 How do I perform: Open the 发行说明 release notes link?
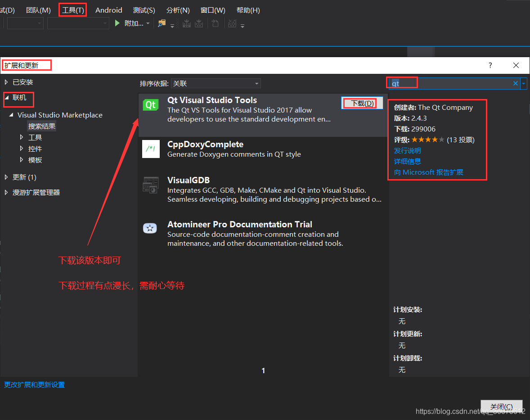point(407,150)
